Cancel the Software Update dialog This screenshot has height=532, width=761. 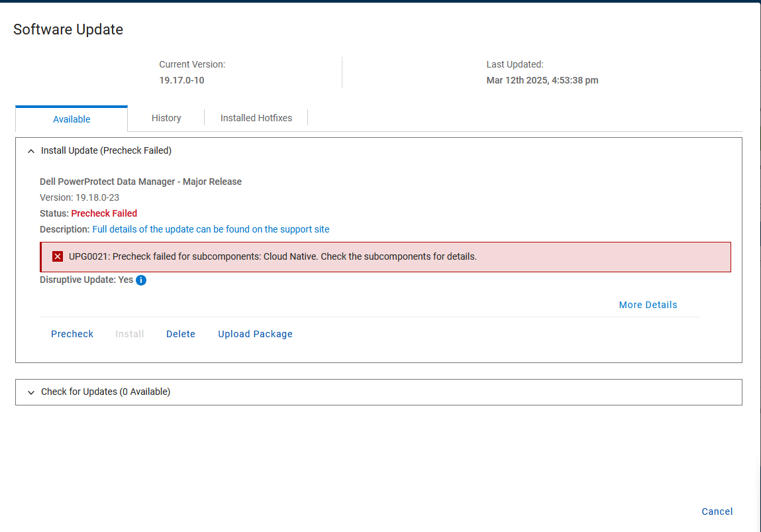tap(717, 511)
